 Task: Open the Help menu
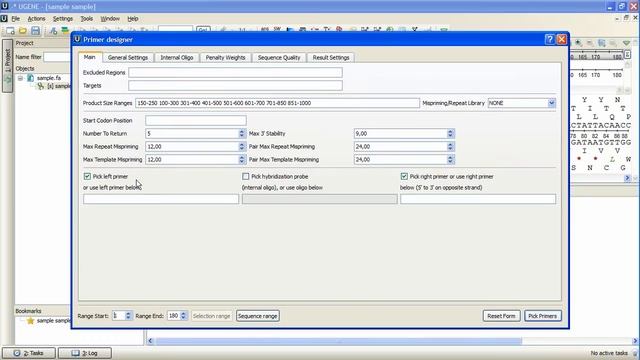tap(133, 19)
